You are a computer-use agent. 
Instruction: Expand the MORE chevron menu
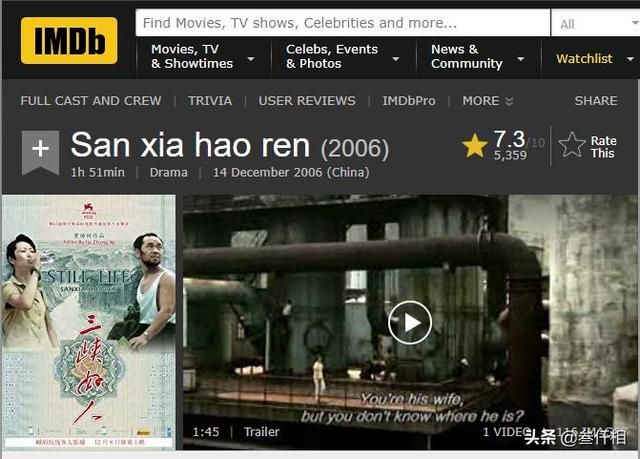point(488,101)
